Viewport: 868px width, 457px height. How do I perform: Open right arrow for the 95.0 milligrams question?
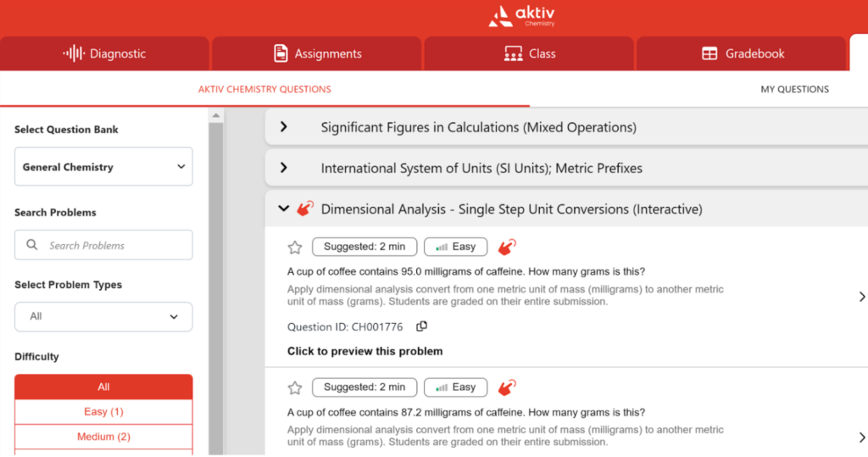861,297
